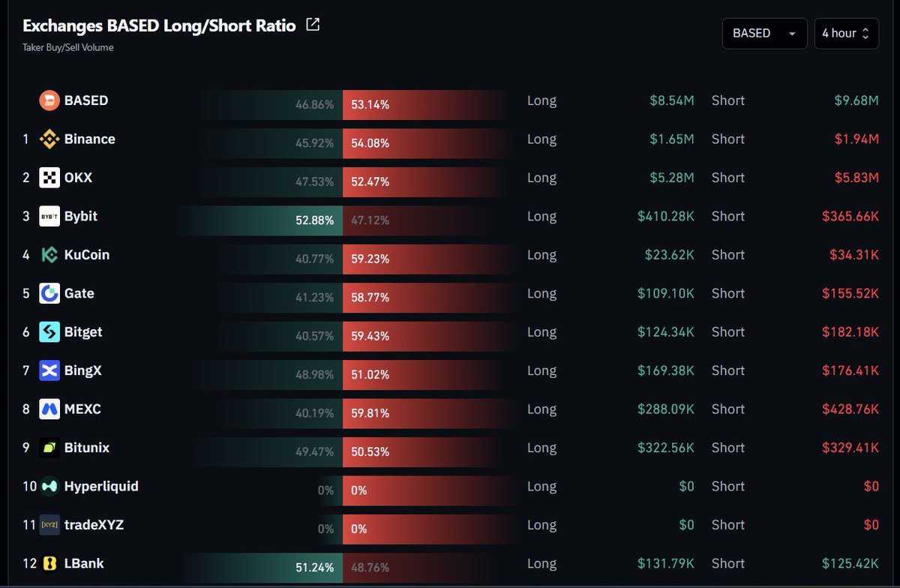900x588 pixels.
Task: Click BingX's $169.38K long value
Action: click(x=666, y=370)
